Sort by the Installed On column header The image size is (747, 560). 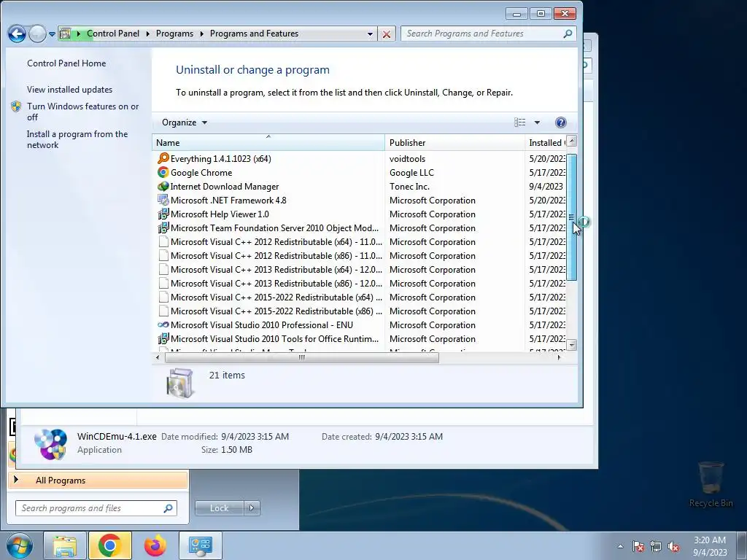click(546, 142)
